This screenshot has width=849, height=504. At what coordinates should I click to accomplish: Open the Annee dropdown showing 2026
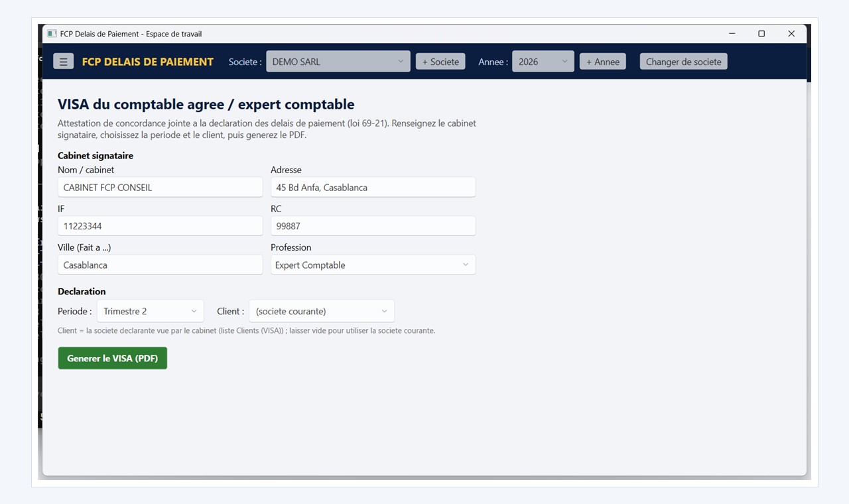[543, 62]
